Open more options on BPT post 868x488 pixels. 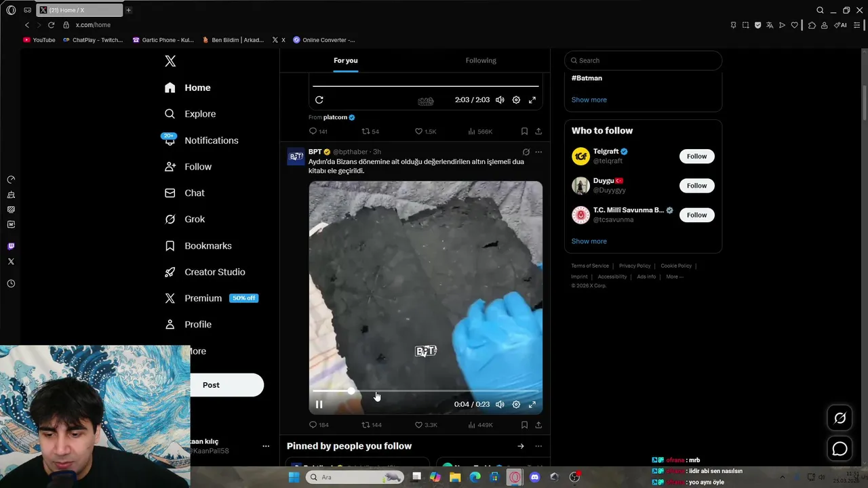tap(538, 152)
